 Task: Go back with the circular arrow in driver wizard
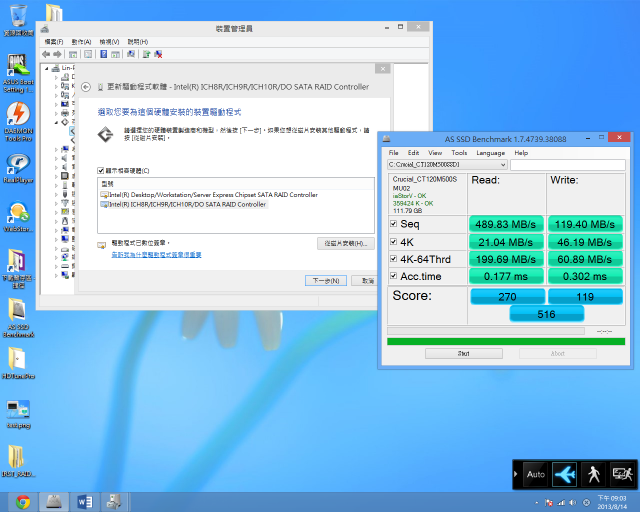click(x=86, y=87)
